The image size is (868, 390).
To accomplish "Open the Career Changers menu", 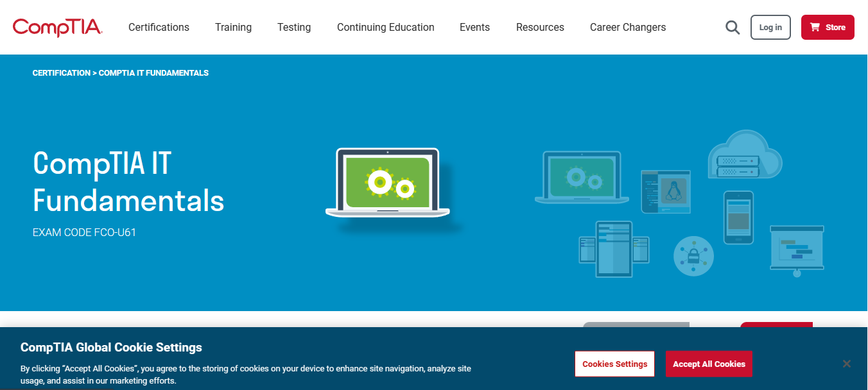I will tap(628, 28).
